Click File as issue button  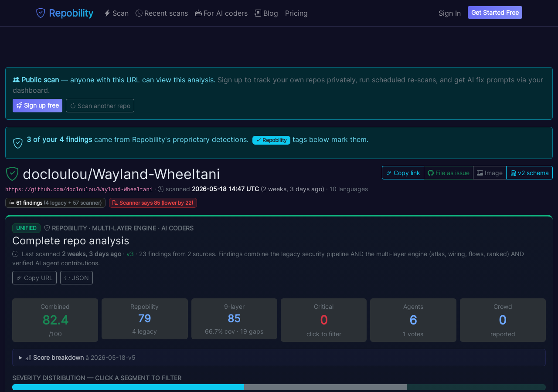point(449,173)
